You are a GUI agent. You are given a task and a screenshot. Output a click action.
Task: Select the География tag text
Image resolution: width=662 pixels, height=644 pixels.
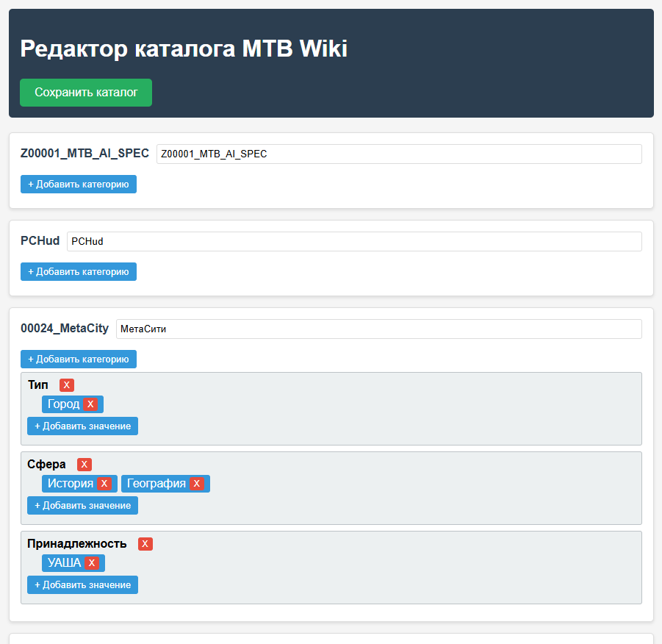(x=156, y=484)
